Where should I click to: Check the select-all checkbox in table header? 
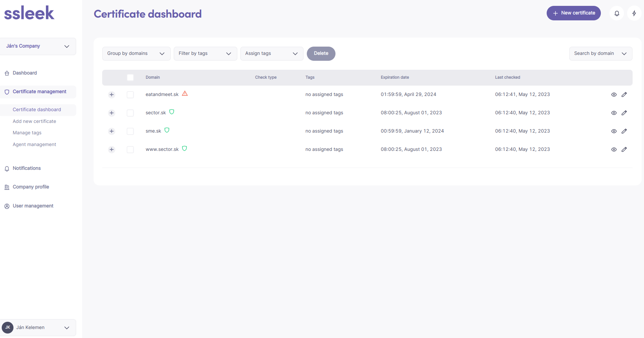(x=130, y=78)
